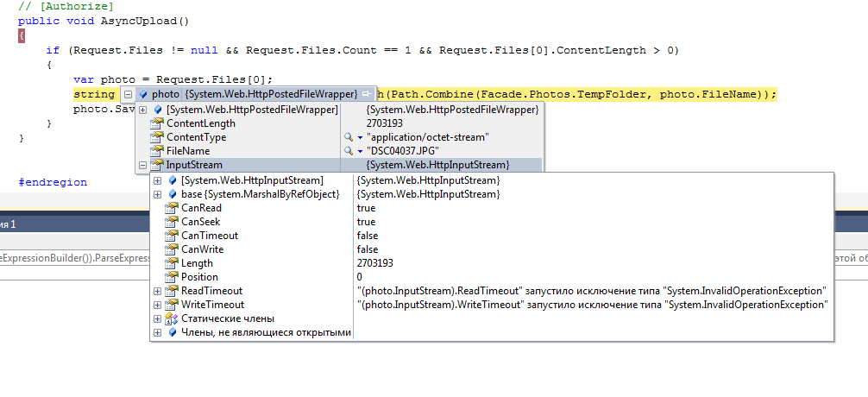
Task: Click the ContentType property icon
Action: click(158, 137)
